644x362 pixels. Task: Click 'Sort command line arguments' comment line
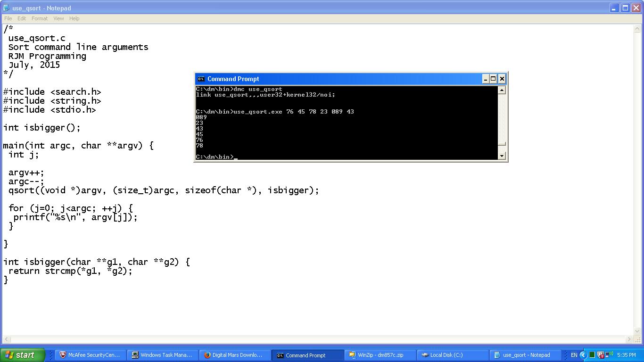click(x=78, y=47)
